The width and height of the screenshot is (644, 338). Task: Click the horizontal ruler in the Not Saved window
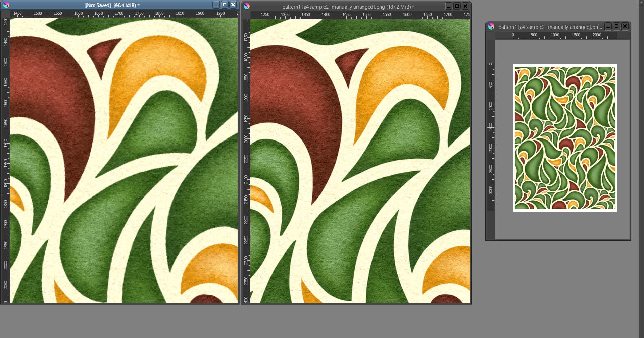[124, 14]
